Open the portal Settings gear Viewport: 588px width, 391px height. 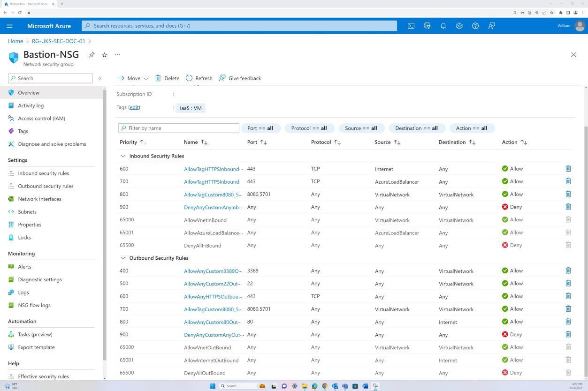pyautogui.click(x=459, y=26)
